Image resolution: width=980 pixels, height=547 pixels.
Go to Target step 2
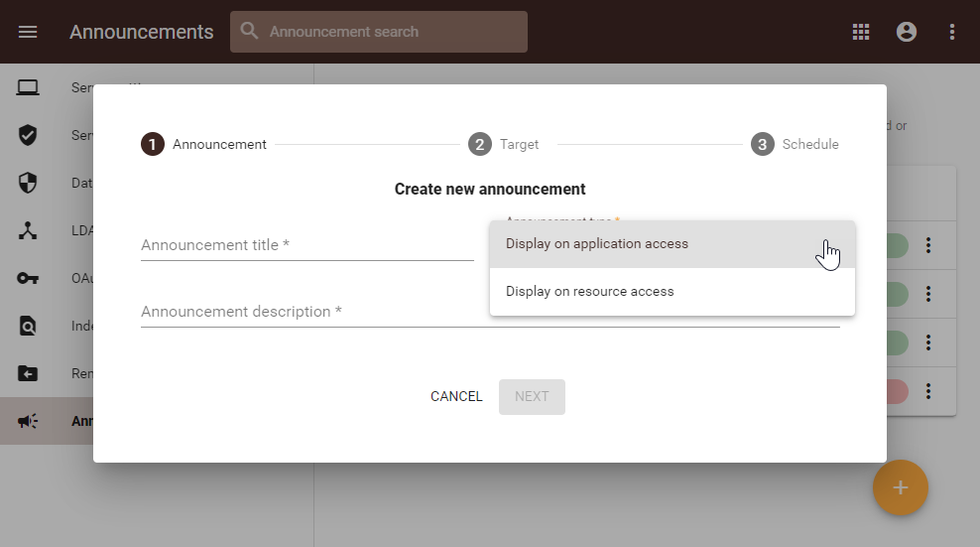(x=504, y=145)
